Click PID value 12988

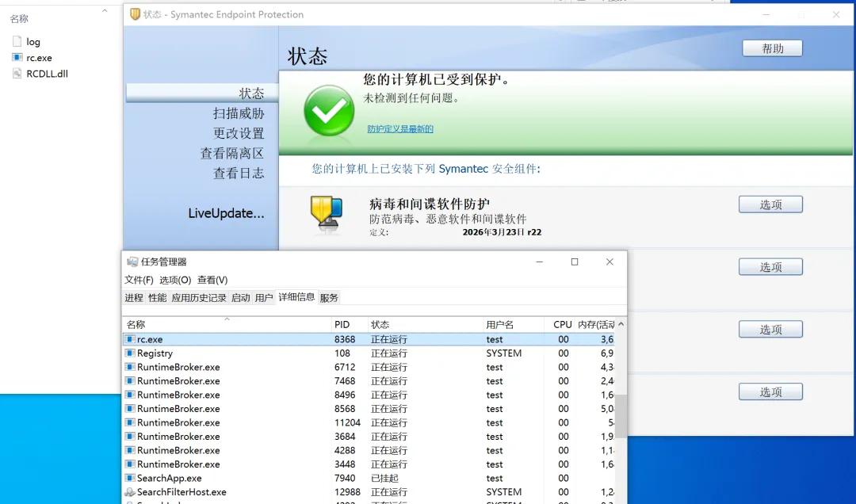click(348, 492)
